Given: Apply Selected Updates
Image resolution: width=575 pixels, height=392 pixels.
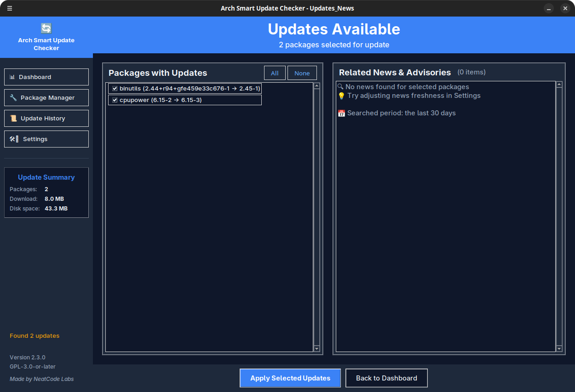Looking at the screenshot, I should tap(290, 378).
